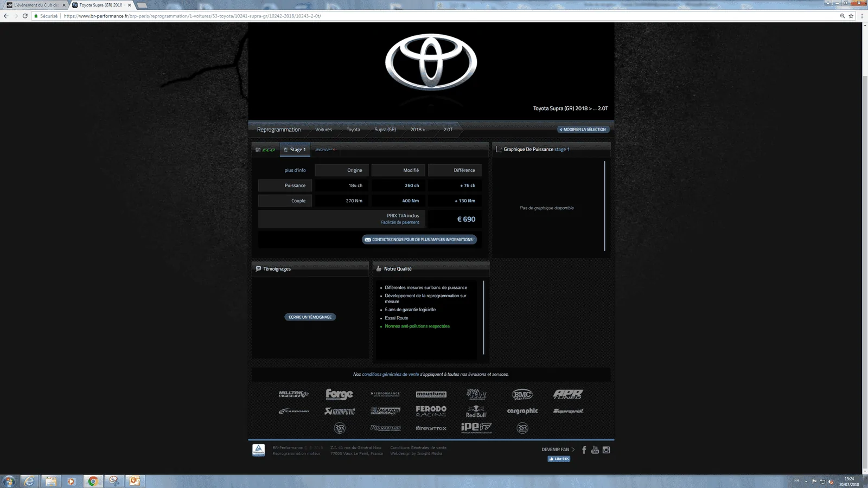Viewport: 868px width, 488px height.
Task: Switch to the L'événement du Club tab
Action: (36, 5)
